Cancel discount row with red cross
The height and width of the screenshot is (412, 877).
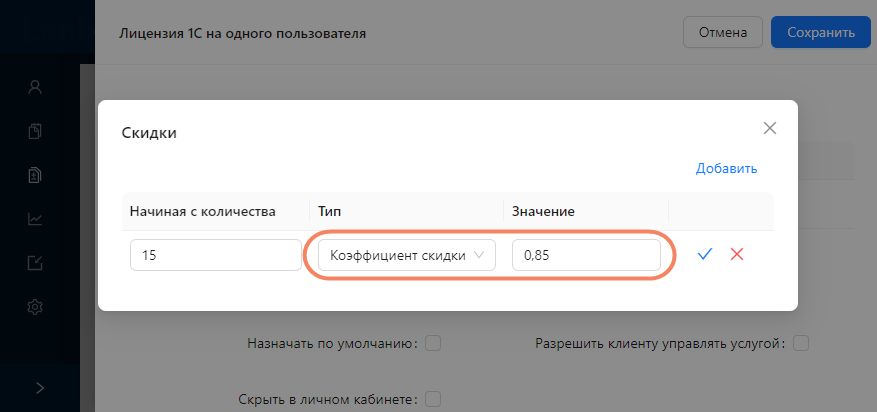coord(737,255)
